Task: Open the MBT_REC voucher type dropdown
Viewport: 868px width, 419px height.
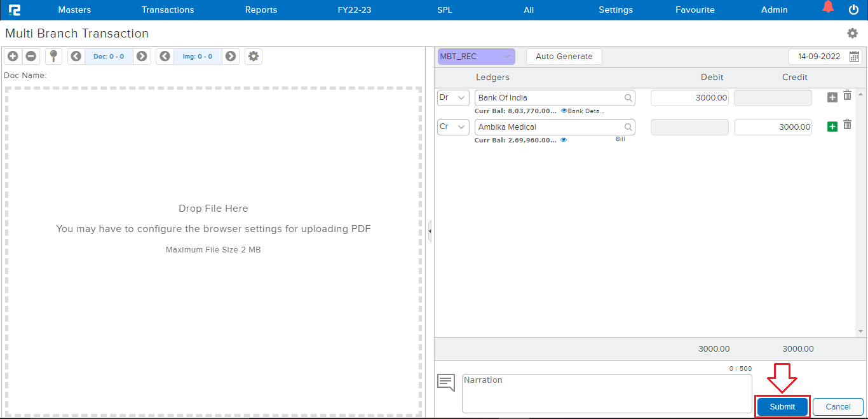Action: coord(476,57)
